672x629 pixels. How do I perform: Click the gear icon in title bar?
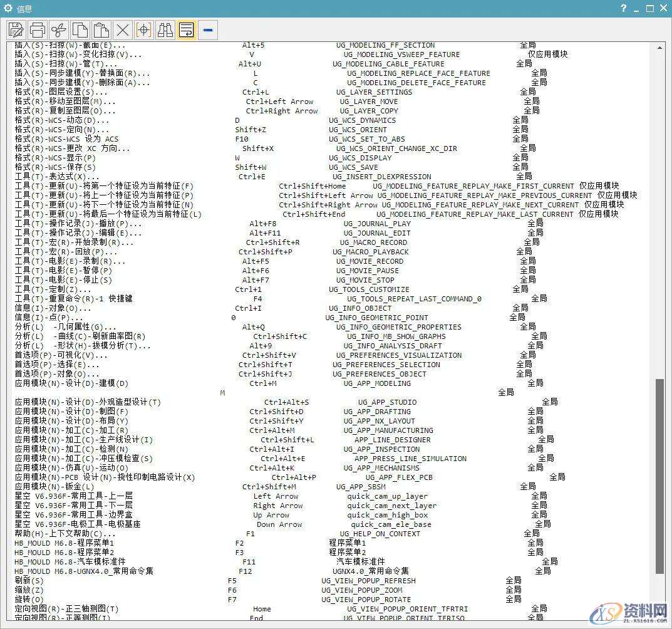(x=8, y=8)
